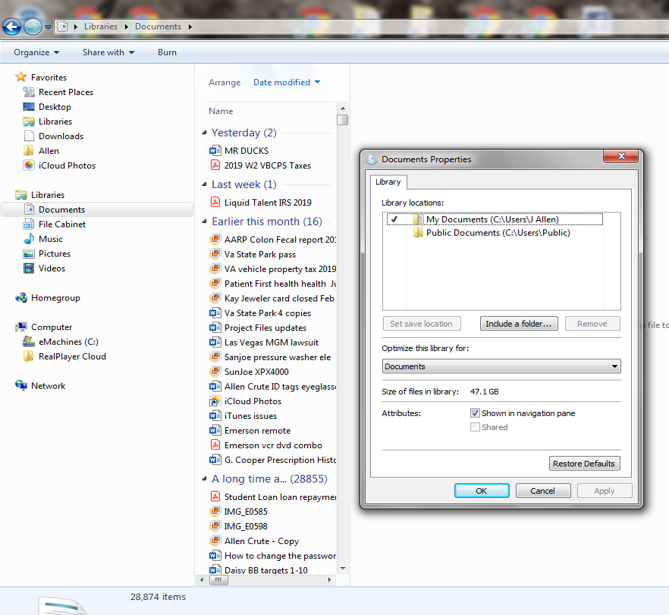
Task: Select My Documents library location
Action: coord(495,219)
